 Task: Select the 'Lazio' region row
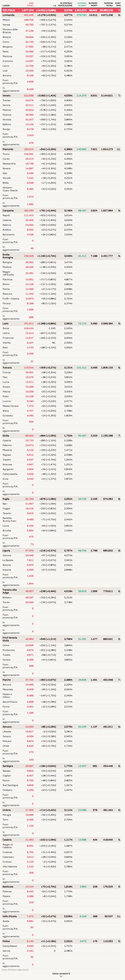click(61, 323)
